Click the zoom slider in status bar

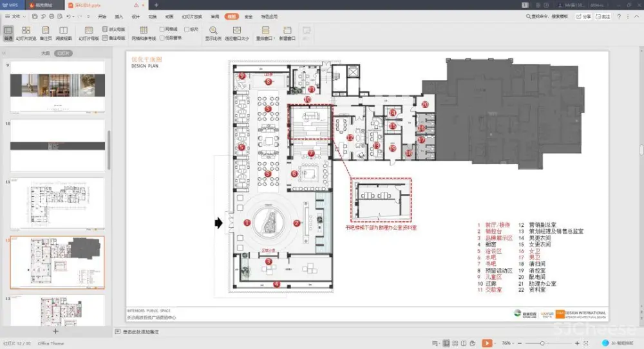click(542, 343)
